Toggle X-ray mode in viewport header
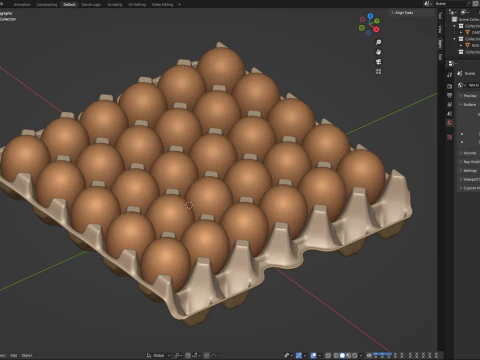 [x=328, y=355]
